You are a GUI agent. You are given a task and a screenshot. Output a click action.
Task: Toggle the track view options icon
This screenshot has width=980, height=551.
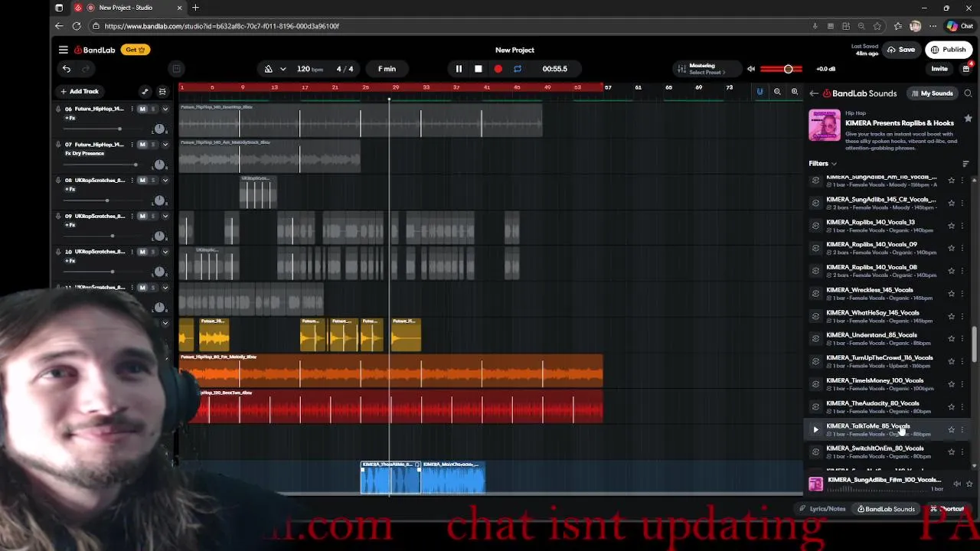[x=162, y=91]
